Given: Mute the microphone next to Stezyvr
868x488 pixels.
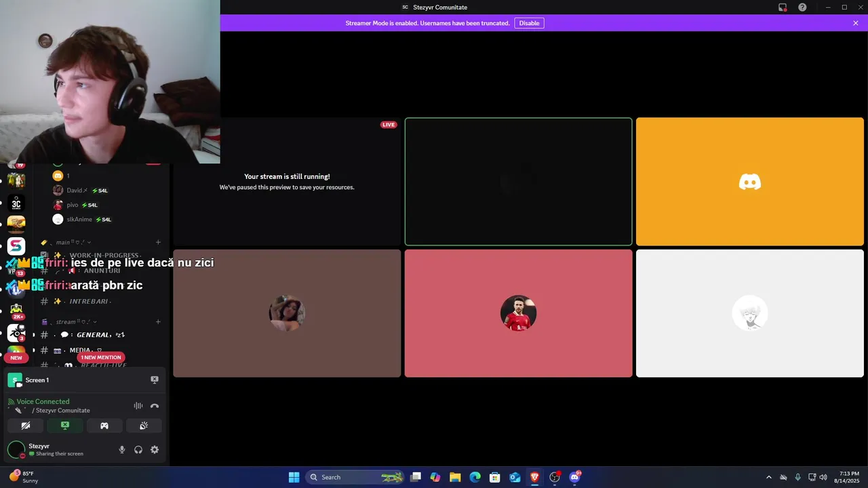Looking at the screenshot, I should click(x=122, y=449).
